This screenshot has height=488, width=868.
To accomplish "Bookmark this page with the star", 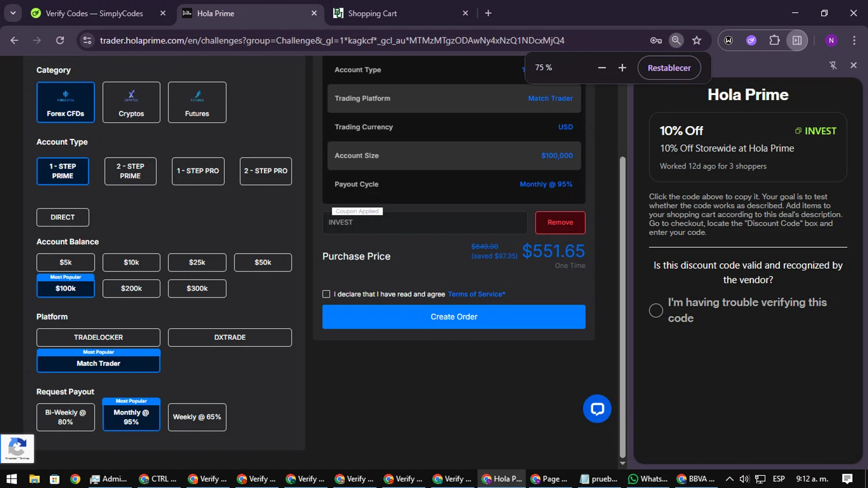I will click(x=697, y=40).
